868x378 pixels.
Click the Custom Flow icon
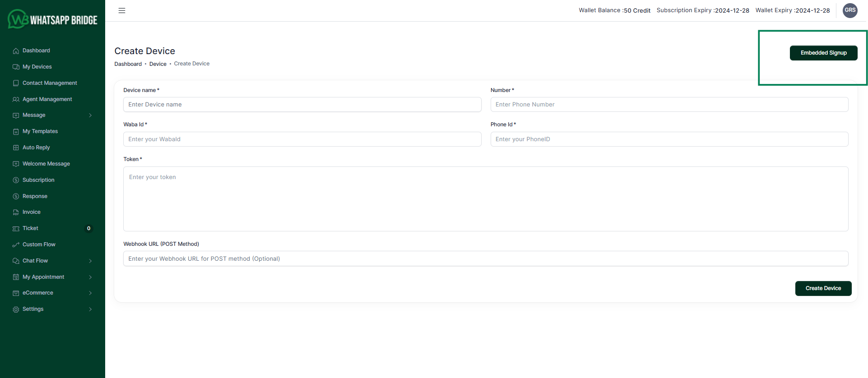point(16,244)
